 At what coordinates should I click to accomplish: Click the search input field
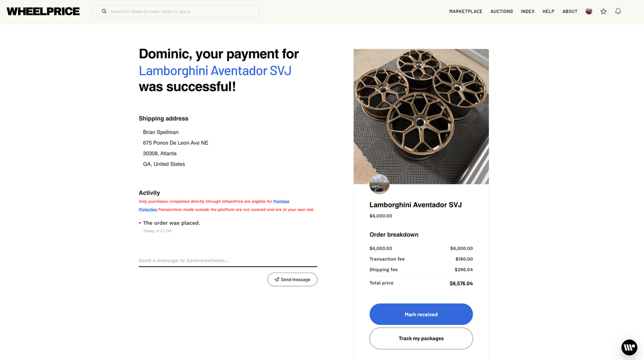click(177, 11)
